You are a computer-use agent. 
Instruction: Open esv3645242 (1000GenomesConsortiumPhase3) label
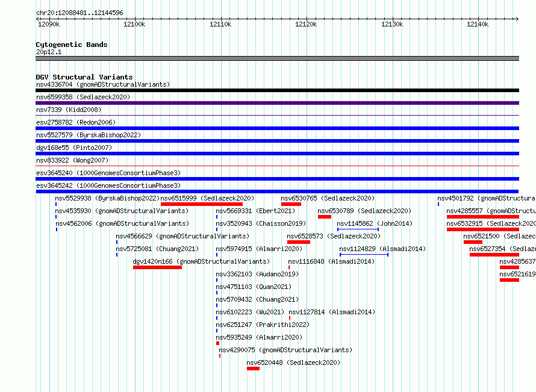click(108, 185)
